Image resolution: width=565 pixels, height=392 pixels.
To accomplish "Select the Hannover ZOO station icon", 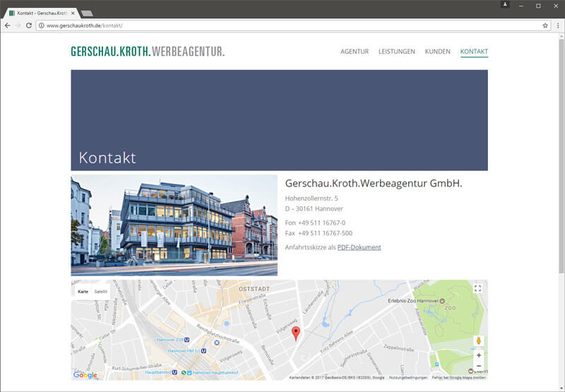I will point(186,340).
